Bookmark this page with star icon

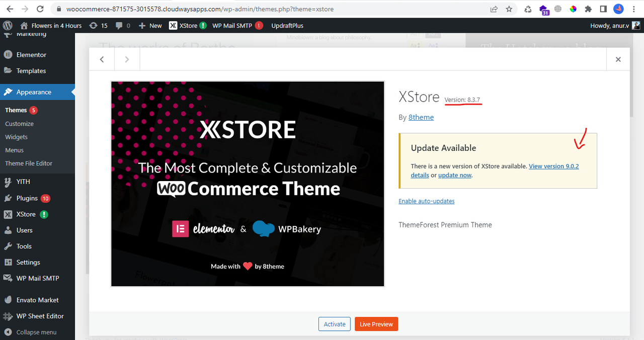509,9
